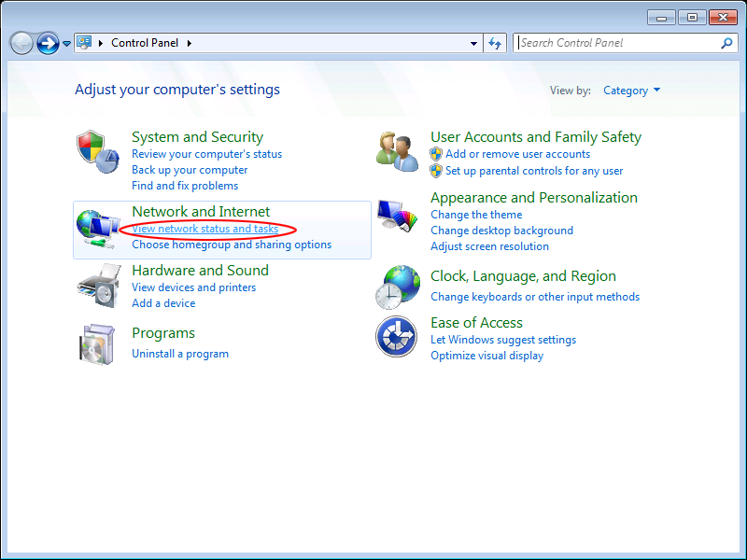The width and height of the screenshot is (747, 560).
Task: Open the Hardware and Sound printer icon
Action: [98, 287]
